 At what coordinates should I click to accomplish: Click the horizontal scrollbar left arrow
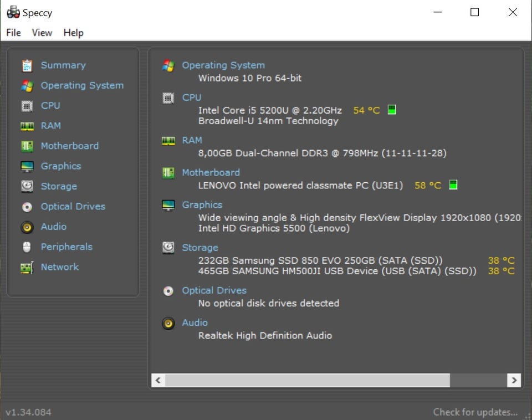click(158, 380)
